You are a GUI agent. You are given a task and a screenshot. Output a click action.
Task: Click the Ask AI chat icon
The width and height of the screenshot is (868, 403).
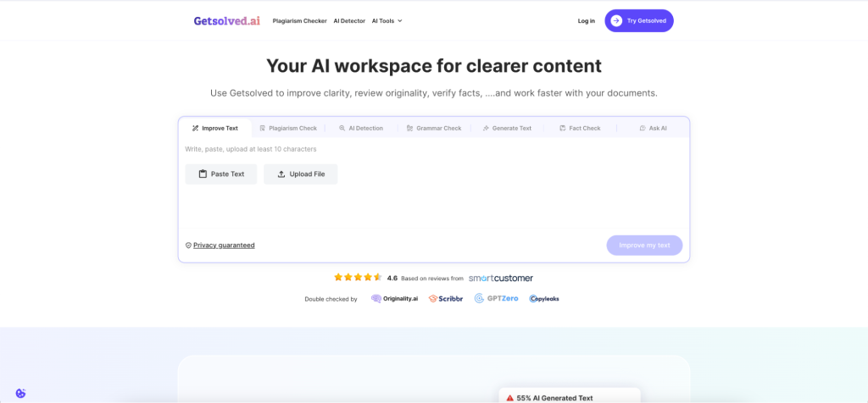coord(643,128)
